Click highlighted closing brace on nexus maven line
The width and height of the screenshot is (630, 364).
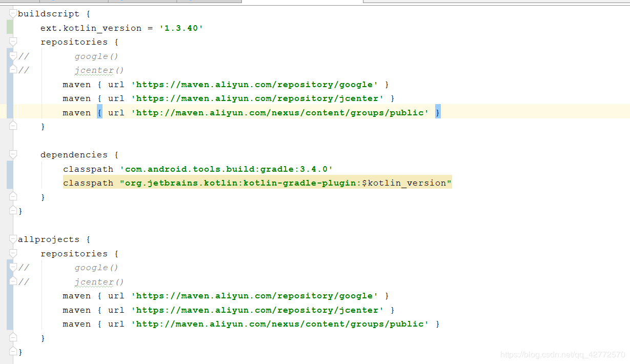[x=438, y=112]
